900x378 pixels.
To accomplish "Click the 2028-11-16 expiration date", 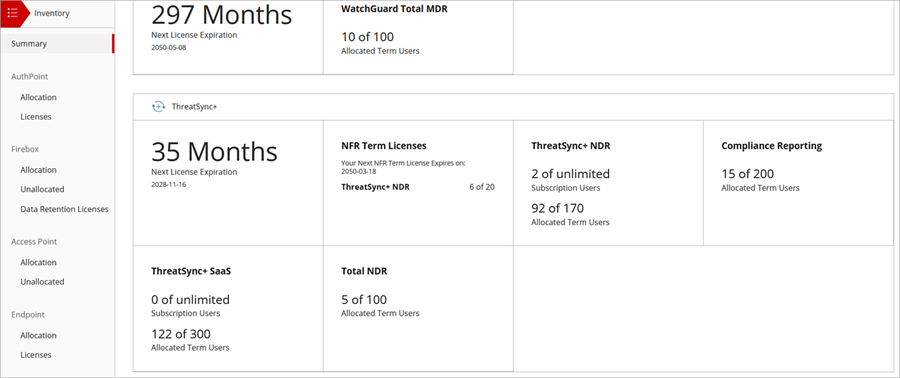I will point(169,185).
